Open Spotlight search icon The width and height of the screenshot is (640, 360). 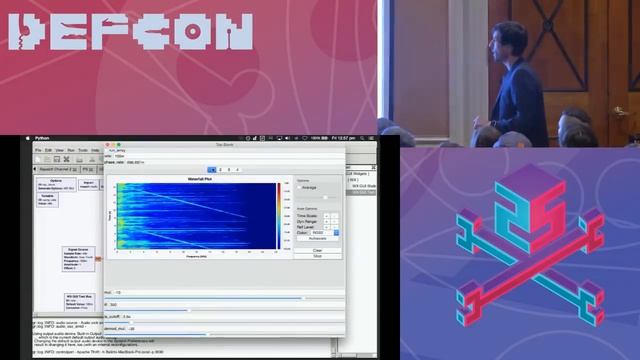362,138
